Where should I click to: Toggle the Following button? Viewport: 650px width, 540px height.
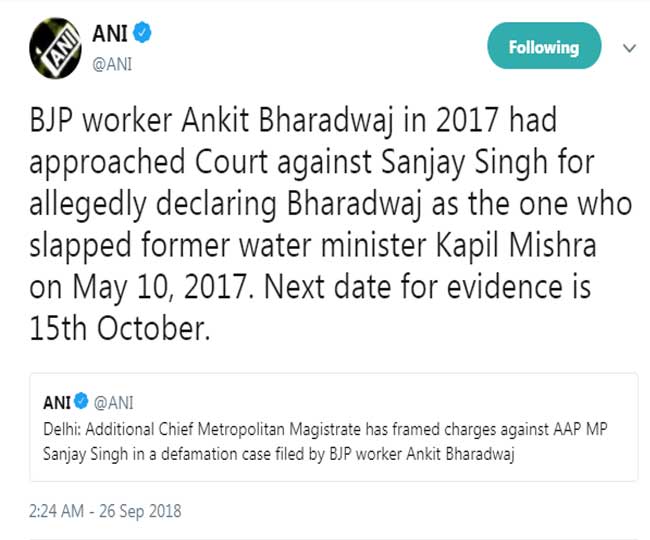point(543,47)
